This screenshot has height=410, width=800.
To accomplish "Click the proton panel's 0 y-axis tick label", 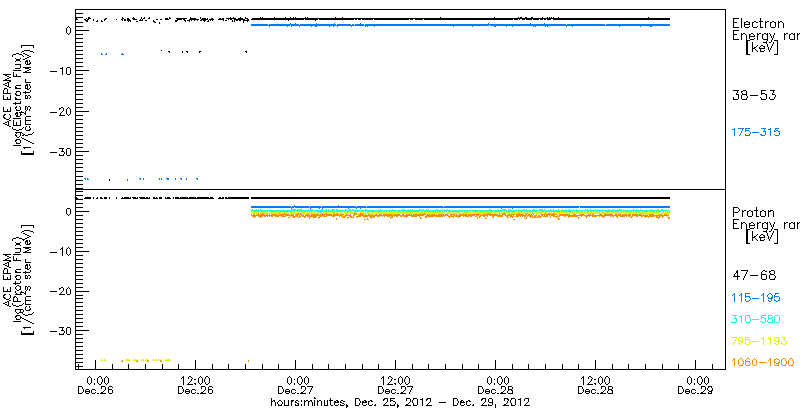I will tap(66, 211).
